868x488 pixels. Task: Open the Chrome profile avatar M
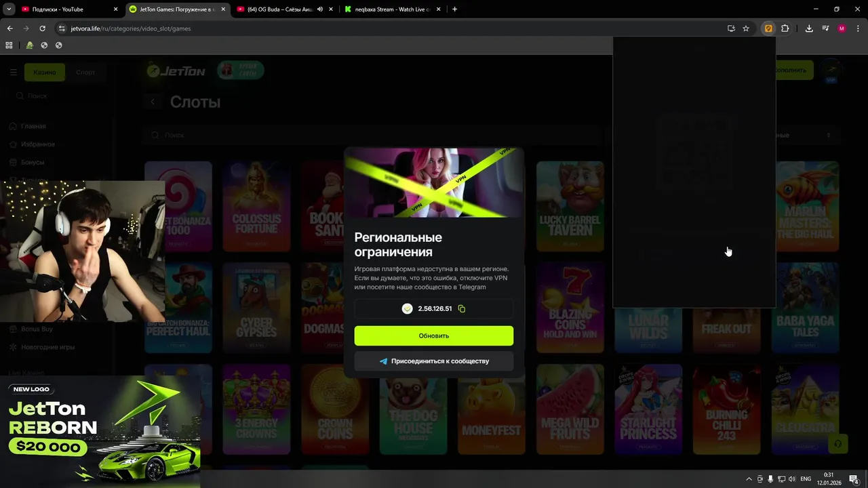point(842,28)
